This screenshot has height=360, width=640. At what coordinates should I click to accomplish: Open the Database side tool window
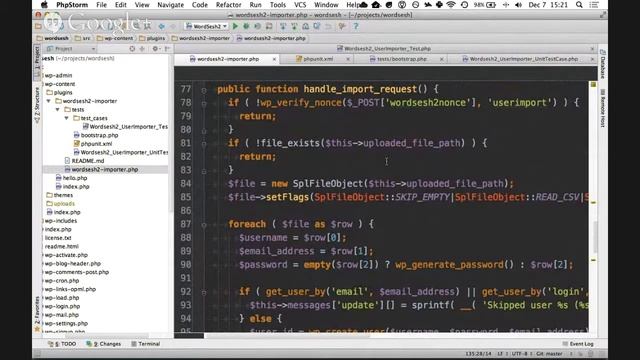click(602, 64)
